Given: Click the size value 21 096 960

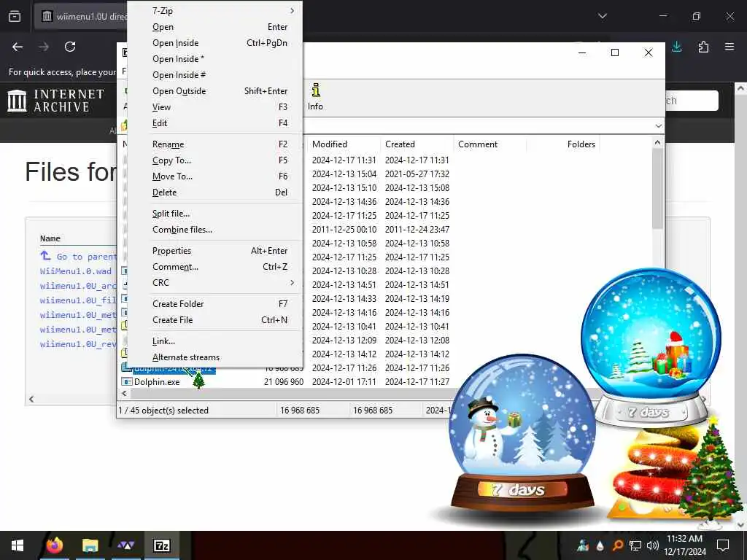Looking at the screenshot, I should click(x=284, y=382).
